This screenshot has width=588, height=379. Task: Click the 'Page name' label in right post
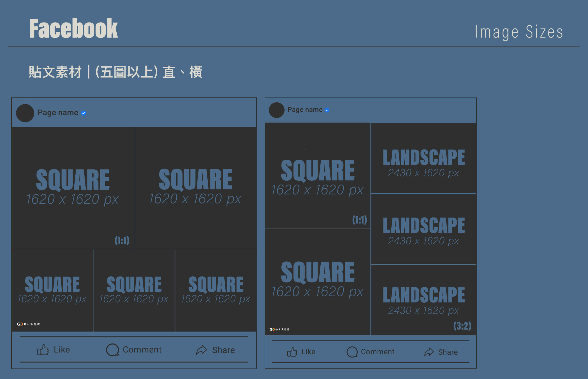(305, 109)
